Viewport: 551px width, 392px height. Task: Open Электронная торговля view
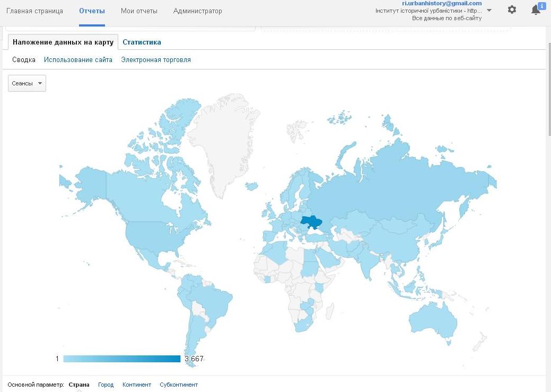tap(156, 60)
